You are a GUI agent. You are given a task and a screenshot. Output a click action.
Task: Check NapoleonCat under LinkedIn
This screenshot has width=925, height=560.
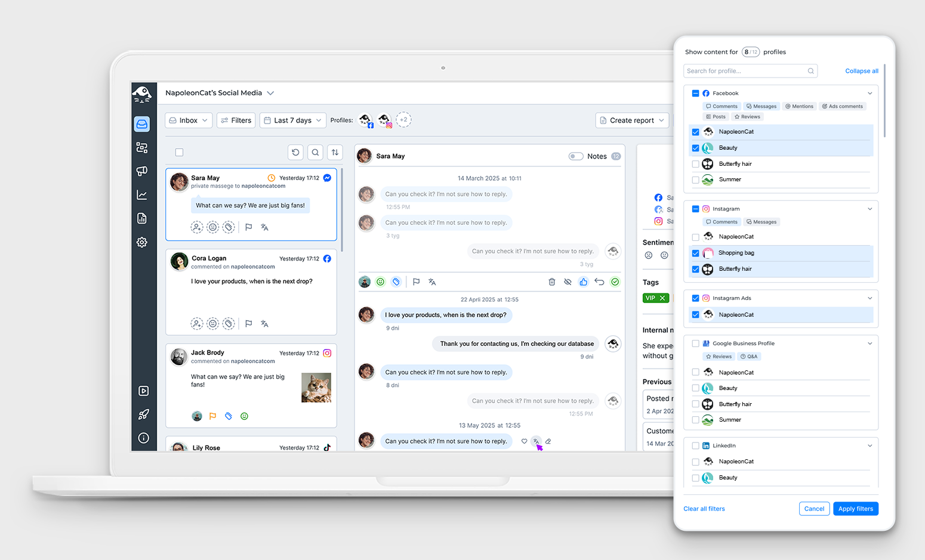coord(696,462)
